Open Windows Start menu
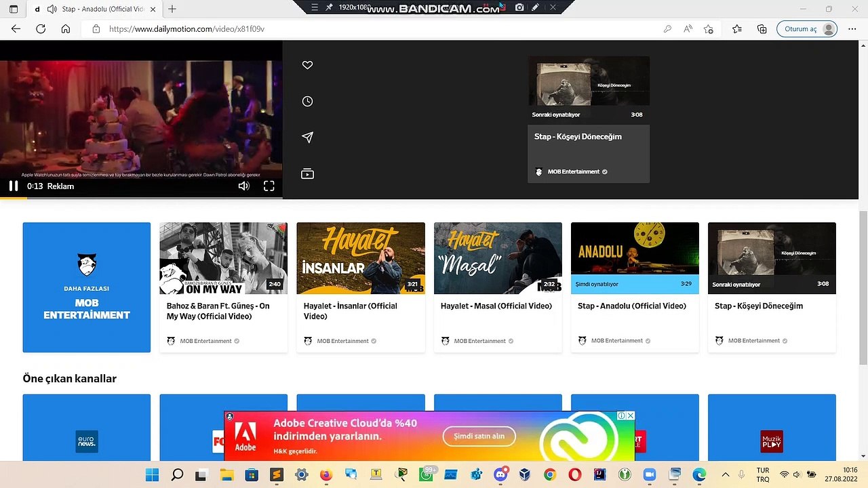The width and height of the screenshot is (868, 488). (152, 474)
